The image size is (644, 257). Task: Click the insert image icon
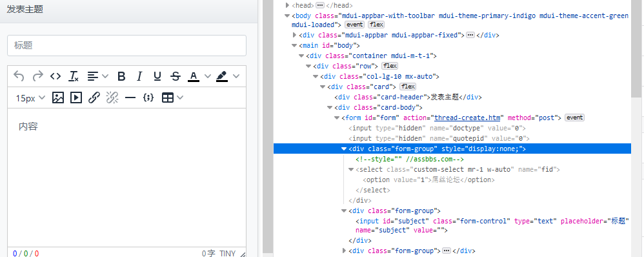[x=58, y=98]
